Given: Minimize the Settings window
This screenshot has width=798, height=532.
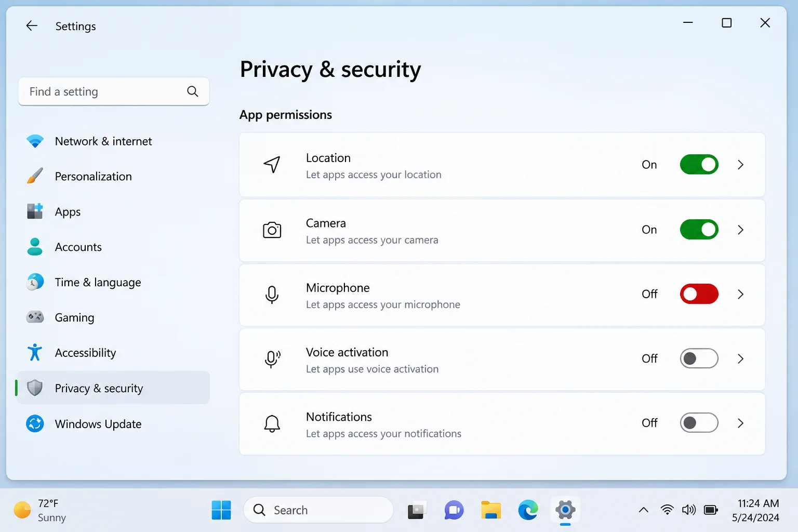Looking at the screenshot, I should pos(688,23).
